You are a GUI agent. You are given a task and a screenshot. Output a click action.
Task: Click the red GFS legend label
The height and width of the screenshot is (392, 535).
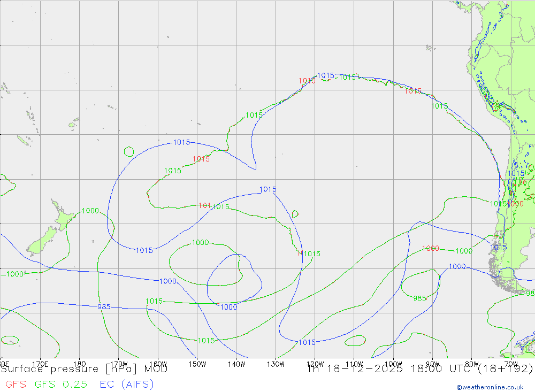pyautogui.click(x=16, y=385)
